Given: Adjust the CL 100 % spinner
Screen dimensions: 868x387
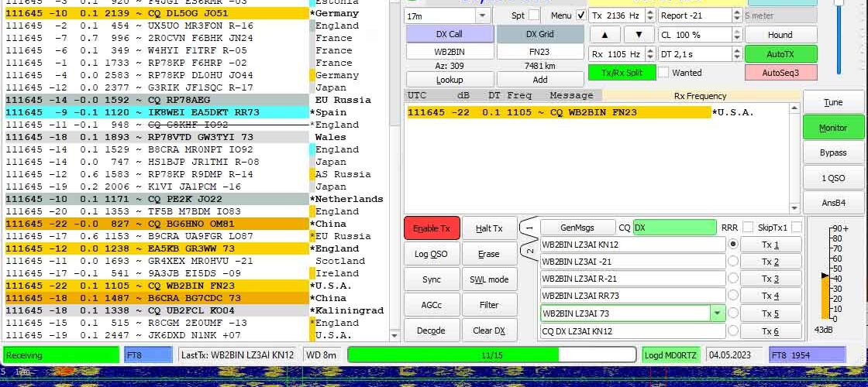Looking at the screenshot, I should (737, 35).
